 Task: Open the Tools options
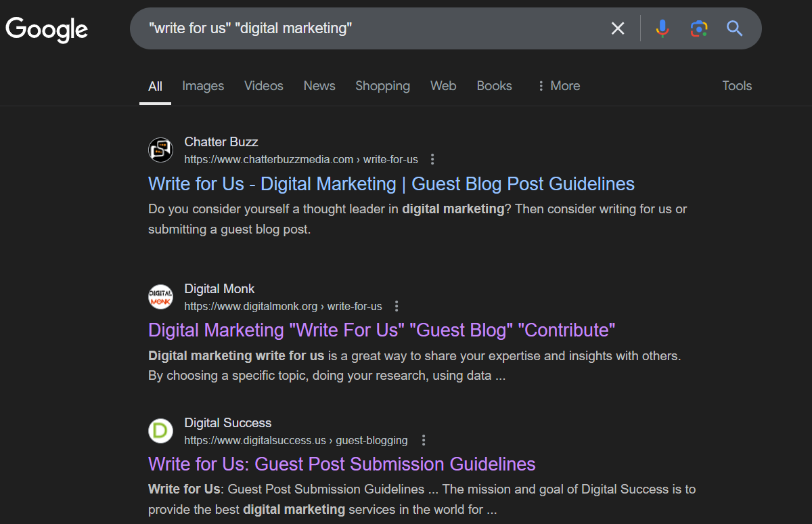pos(737,86)
